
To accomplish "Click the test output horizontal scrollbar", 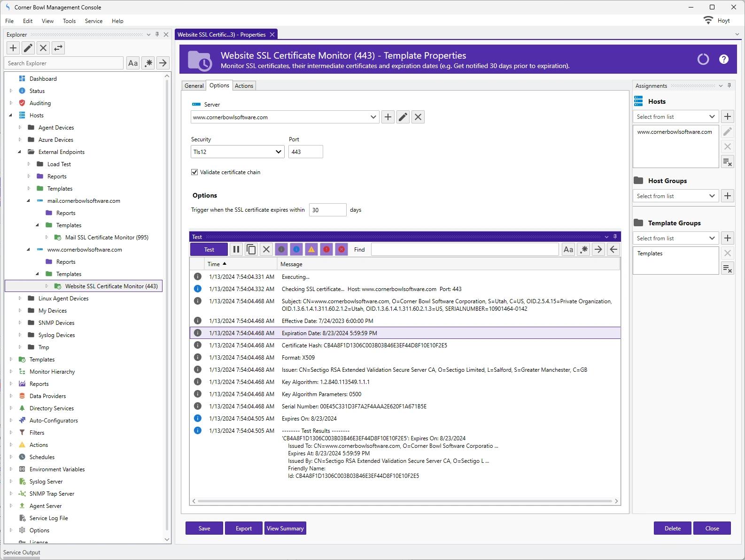I will pyautogui.click(x=404, y=501).
